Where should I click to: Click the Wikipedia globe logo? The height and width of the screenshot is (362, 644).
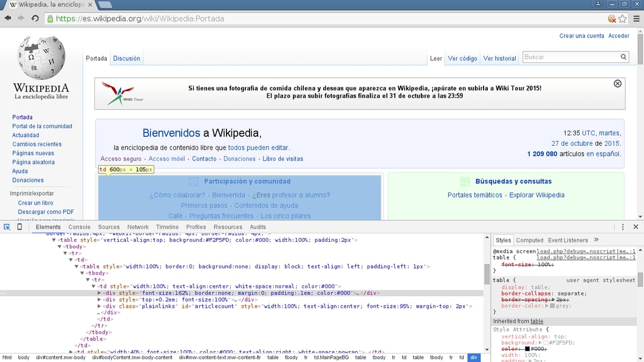tap(41, 57)
